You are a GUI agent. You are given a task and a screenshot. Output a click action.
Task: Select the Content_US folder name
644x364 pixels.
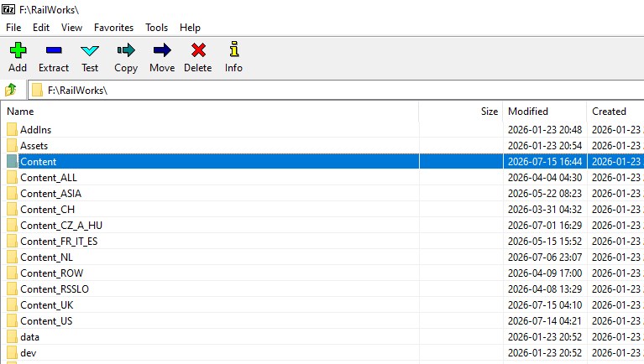[46, 321]
